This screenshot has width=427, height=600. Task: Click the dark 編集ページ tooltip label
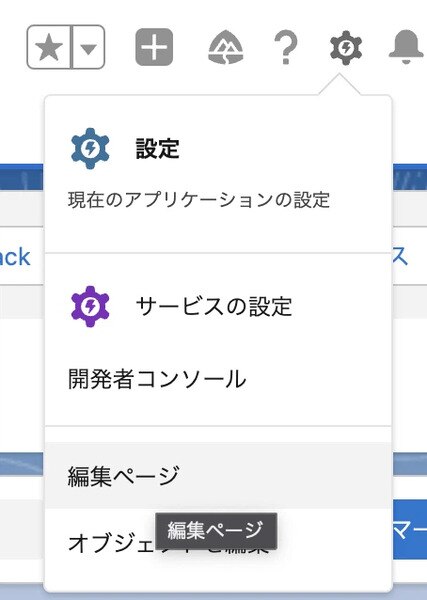[216, 531]
